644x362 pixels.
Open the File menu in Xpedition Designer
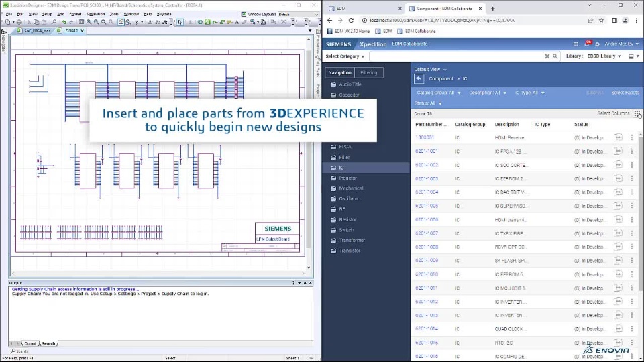coord(9,14)
